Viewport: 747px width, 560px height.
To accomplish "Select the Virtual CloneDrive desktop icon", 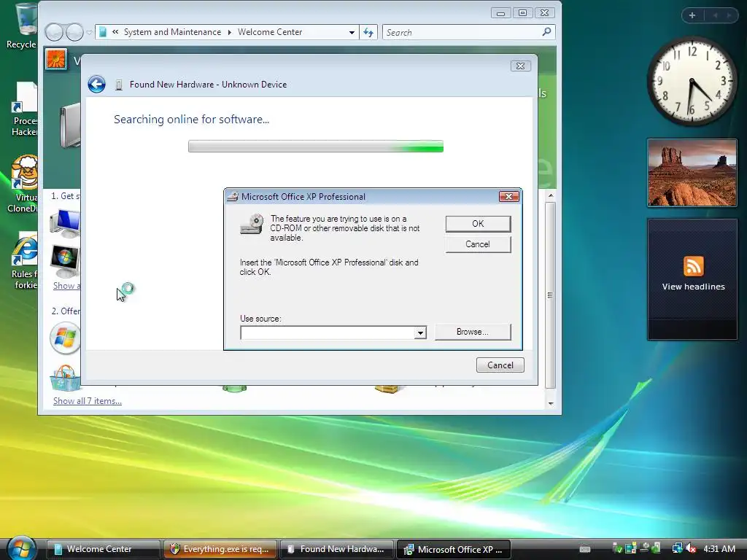I will pos(24,184).
